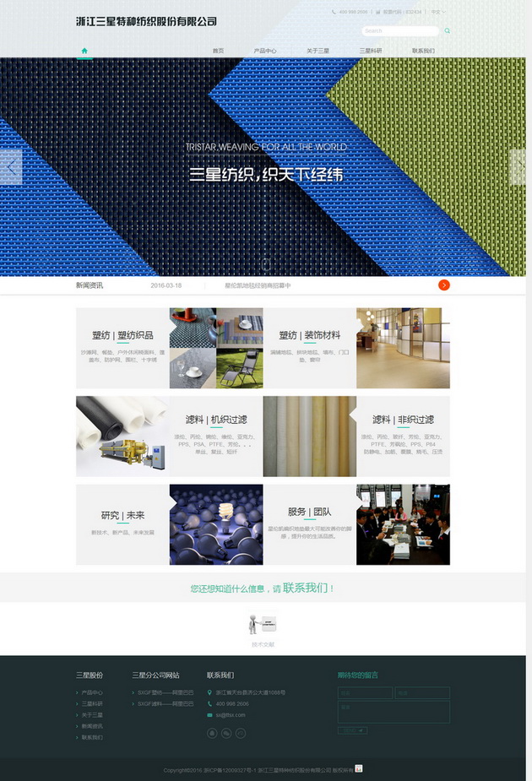Viewport: 532px width, 781px height.
Task: Click first social icon in footer
Action: (x=212, y=733)
